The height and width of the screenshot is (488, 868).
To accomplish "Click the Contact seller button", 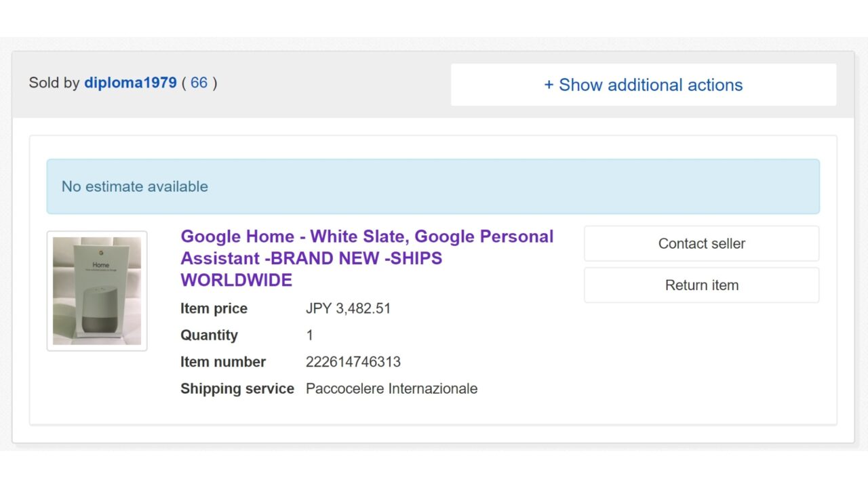I will (701, 243).
